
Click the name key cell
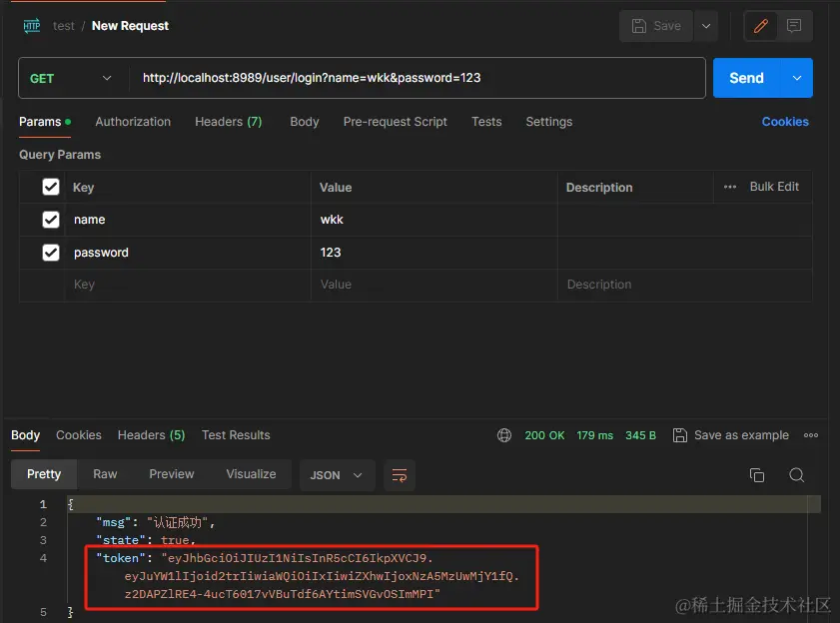tap(188, 220)
